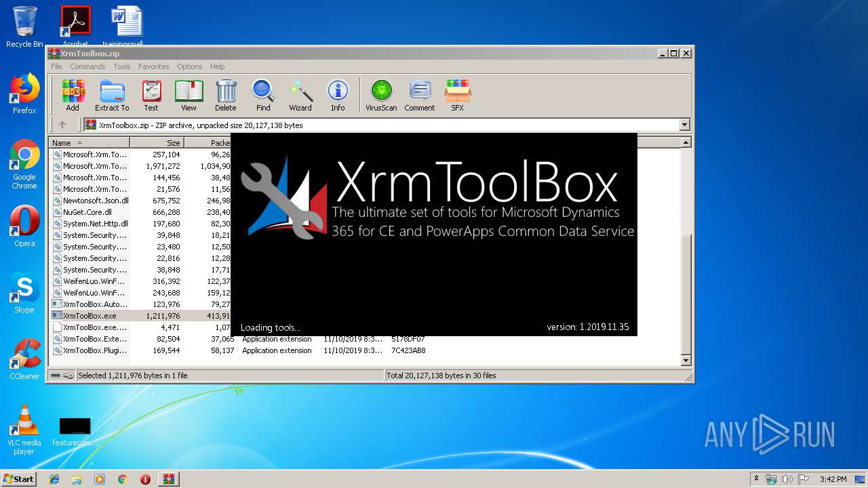Sort by Packed column header
The width and height of the screenshot is (868, 488).
coord(208,143)
